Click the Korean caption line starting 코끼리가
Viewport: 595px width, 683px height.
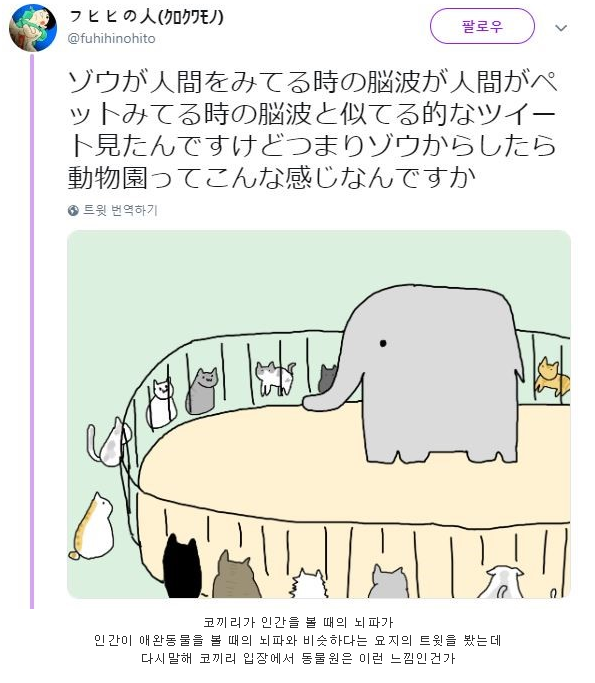298,622
